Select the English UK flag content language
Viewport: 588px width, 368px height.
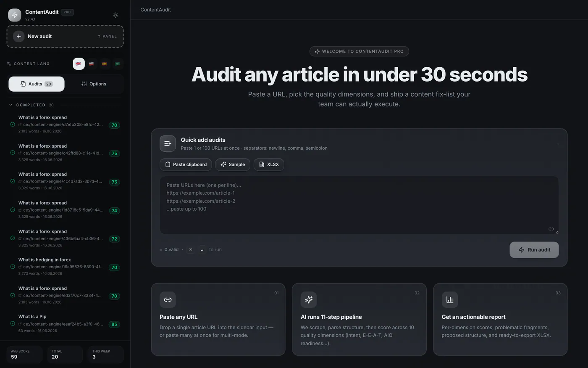click(x=79, y=64)
